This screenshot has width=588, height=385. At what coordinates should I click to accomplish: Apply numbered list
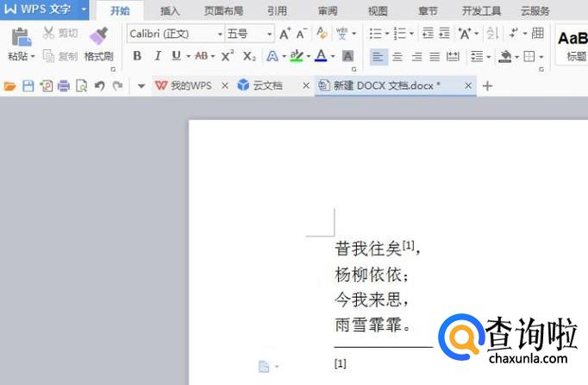400,34
